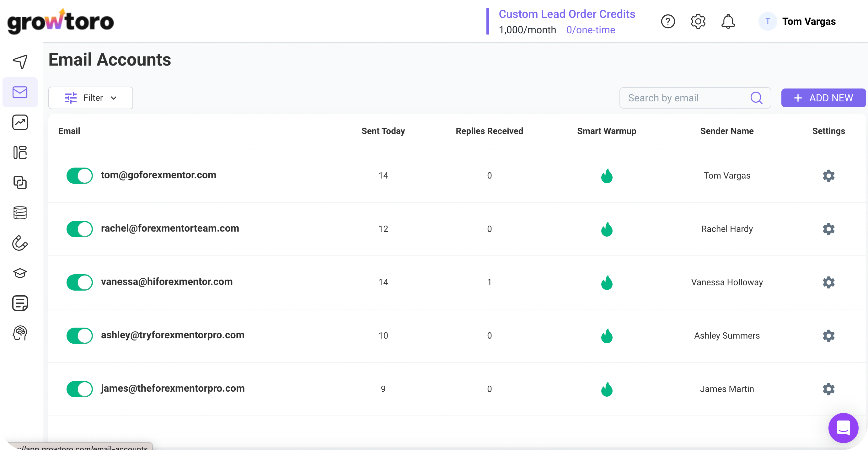Click Replies Received value 1 for vanessa@hiforexmentor.com

(x=489, y=282)
